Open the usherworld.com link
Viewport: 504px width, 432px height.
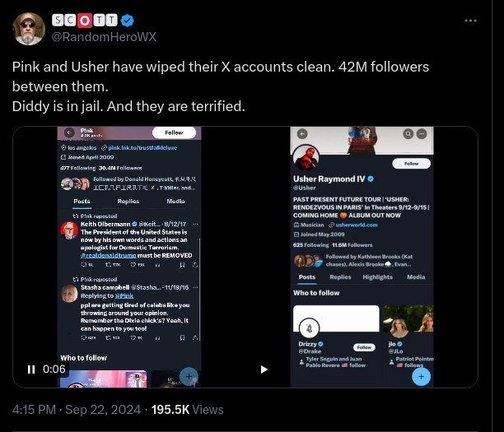(355, 225)
